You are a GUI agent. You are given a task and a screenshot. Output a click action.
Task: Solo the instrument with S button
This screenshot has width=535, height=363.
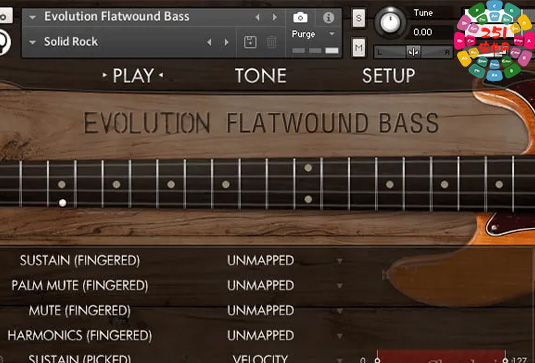click(x=358, y=18)
